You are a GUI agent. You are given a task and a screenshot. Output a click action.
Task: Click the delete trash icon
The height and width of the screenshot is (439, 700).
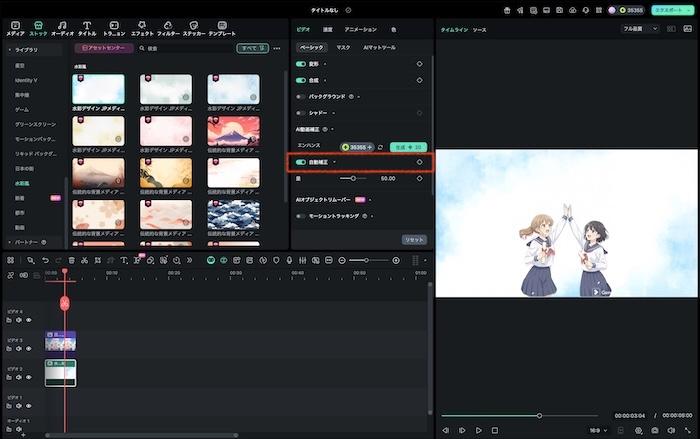[x=71, y=260]
